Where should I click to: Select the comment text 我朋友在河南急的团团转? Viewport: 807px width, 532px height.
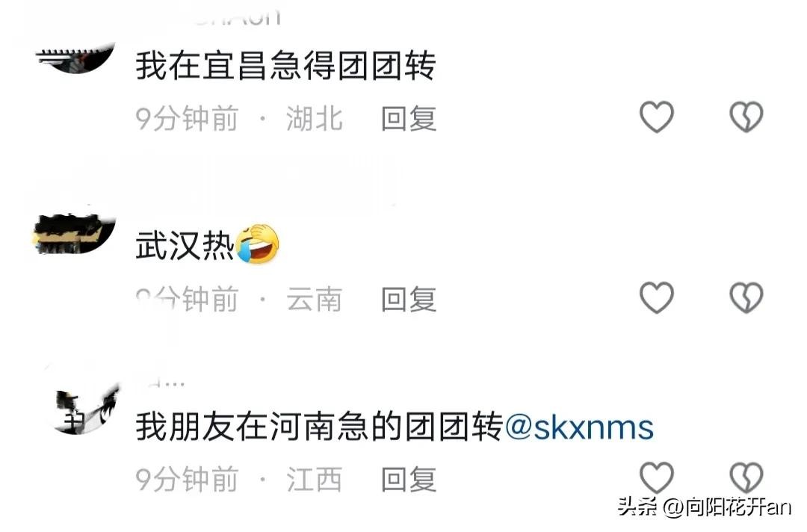click(x=319, y=427)
